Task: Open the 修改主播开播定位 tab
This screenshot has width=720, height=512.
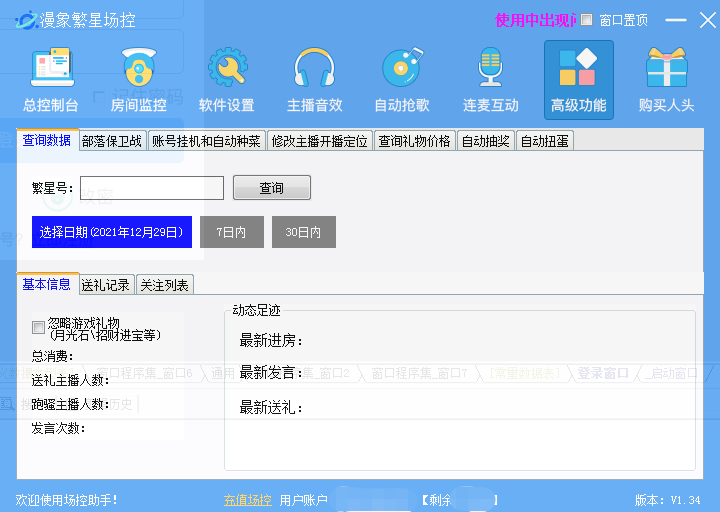Action: (x=320, y=141)
